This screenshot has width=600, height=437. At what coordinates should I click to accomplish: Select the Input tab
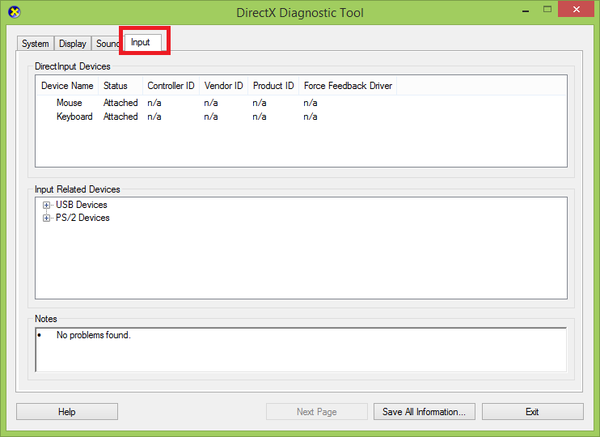pos(143,42)
